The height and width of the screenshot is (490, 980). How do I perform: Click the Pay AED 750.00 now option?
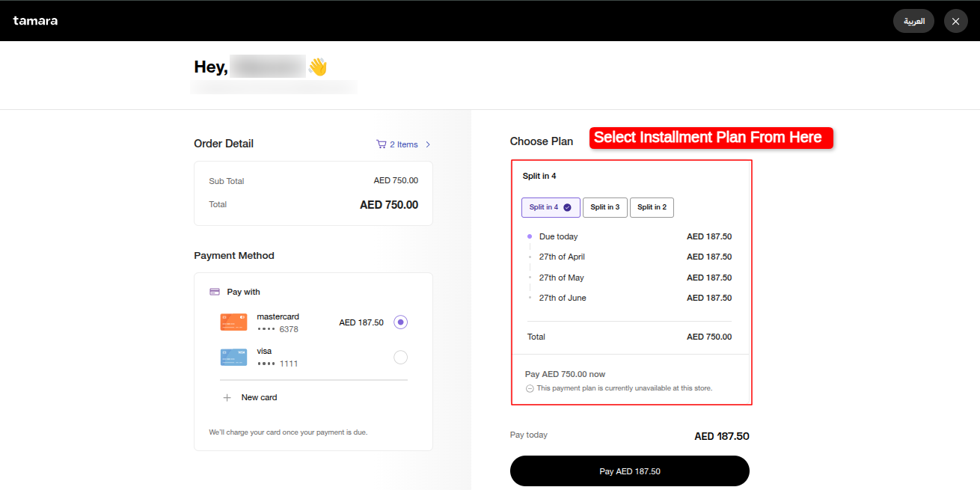coord(565,374)
